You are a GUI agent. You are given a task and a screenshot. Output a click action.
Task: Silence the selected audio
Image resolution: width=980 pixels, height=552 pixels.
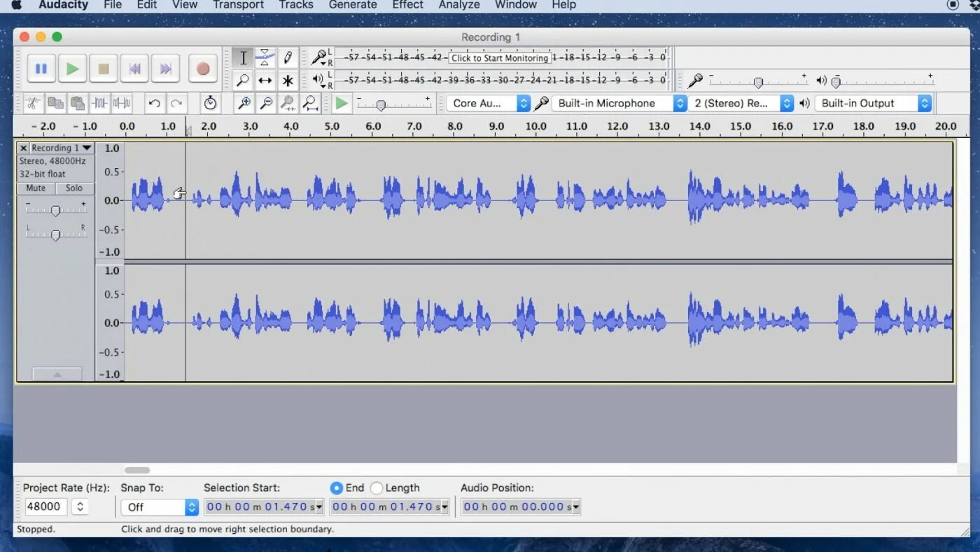[x=122, y=104]
